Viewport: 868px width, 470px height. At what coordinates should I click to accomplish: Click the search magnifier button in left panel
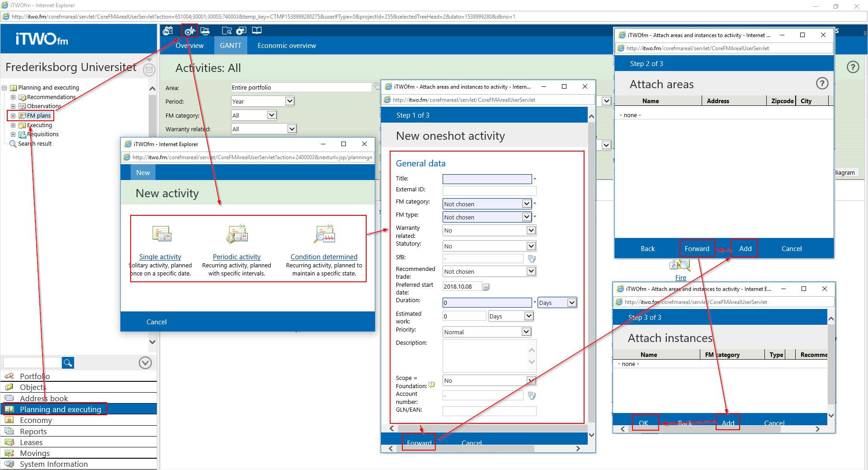click(68, 363)
